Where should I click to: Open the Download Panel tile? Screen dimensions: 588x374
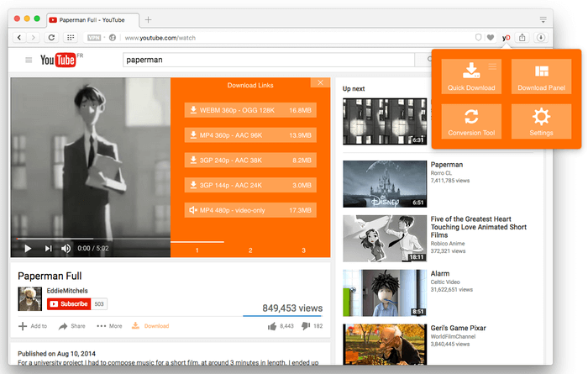[x=541, y=76]
